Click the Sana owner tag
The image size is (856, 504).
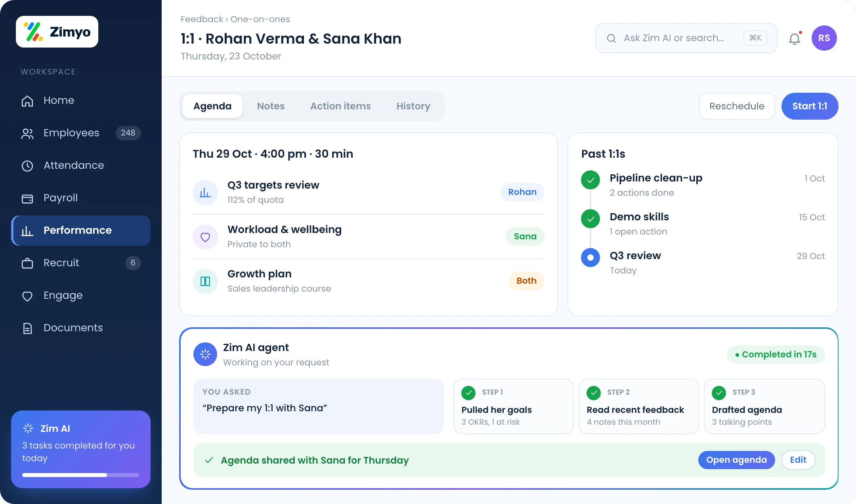coord(525,237)
